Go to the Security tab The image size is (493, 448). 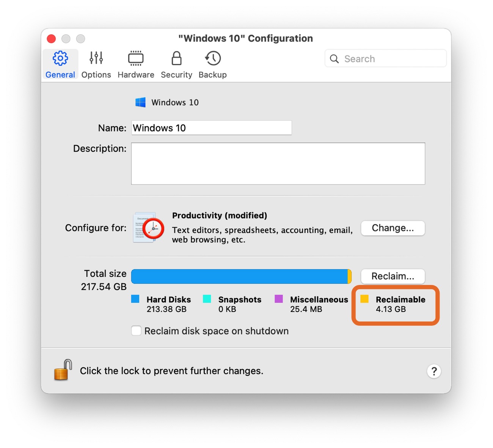176,64
